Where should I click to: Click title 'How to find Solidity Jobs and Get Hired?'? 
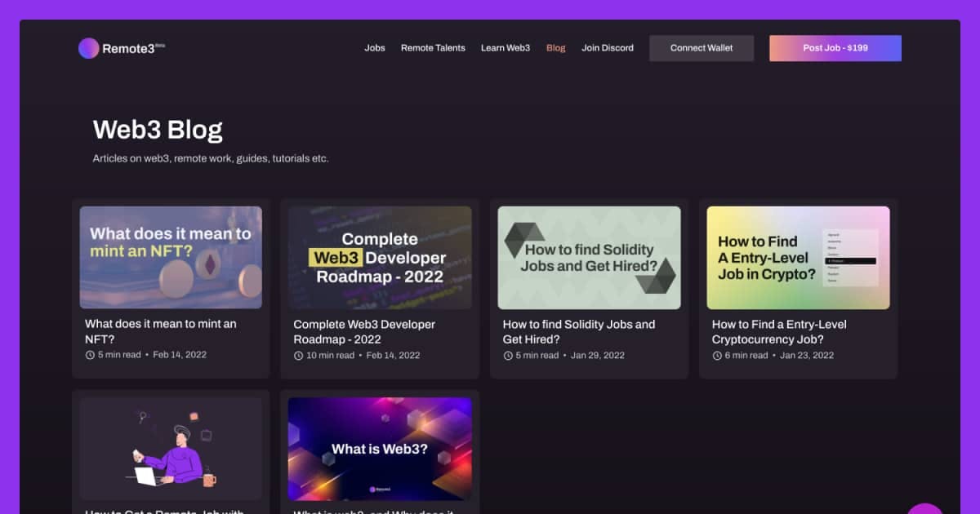click(x=579, y=331)
